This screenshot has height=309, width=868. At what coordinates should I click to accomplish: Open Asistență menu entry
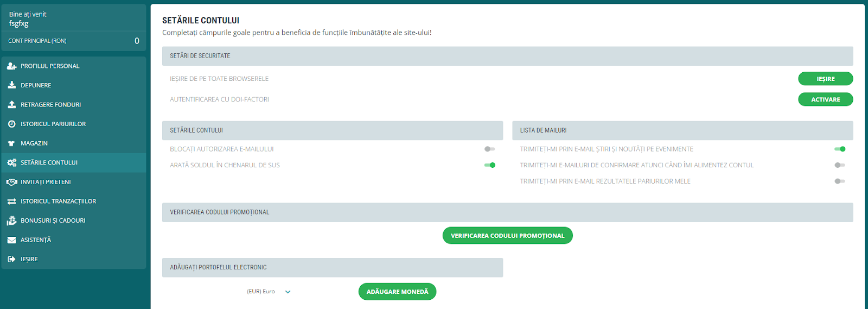pos(74,240)
